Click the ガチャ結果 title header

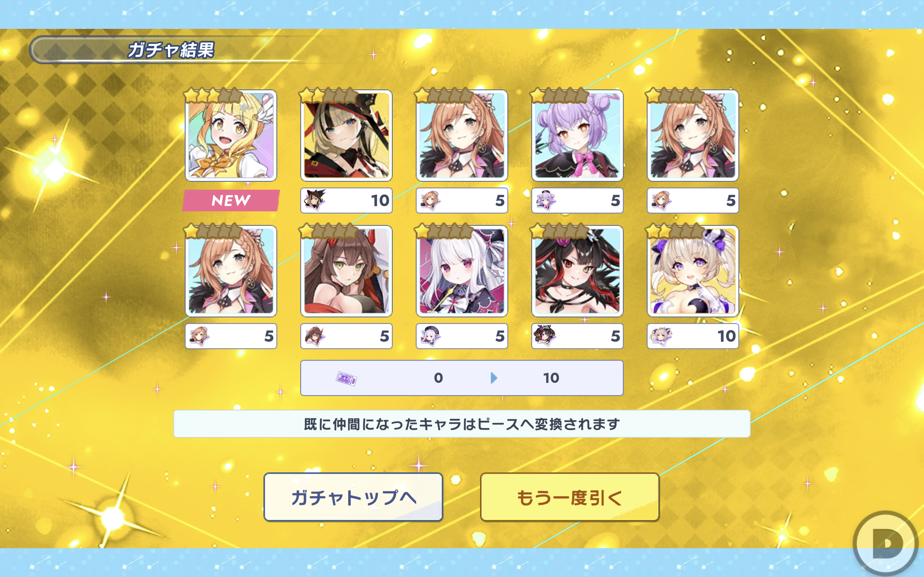click(171, 50)
